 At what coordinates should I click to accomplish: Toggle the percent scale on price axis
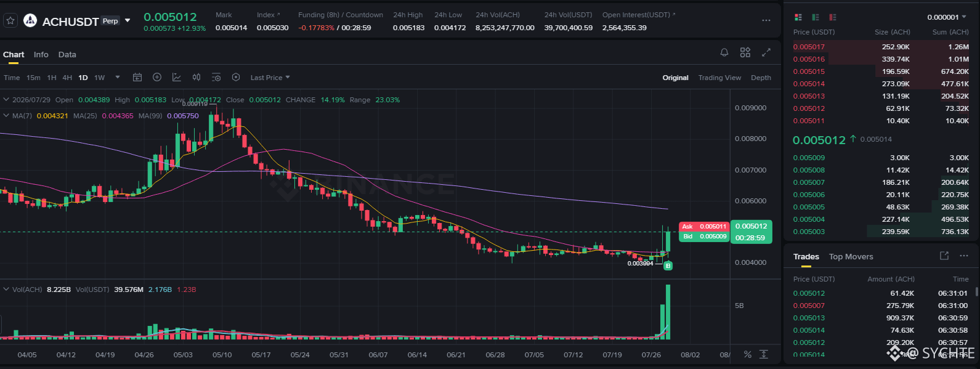[x=747, y=354]
